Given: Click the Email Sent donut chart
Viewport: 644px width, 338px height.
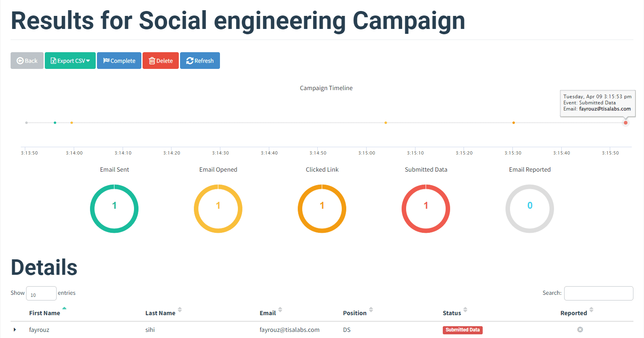Looking at the screenshot, I should (x=114, y=208).
